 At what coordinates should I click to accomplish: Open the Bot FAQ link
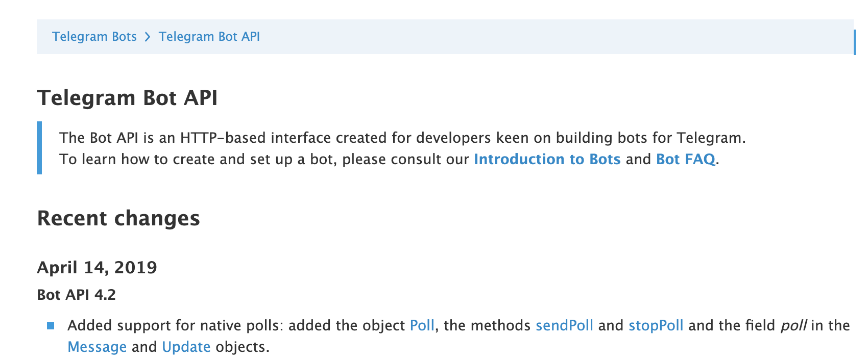tap(686, 159)
